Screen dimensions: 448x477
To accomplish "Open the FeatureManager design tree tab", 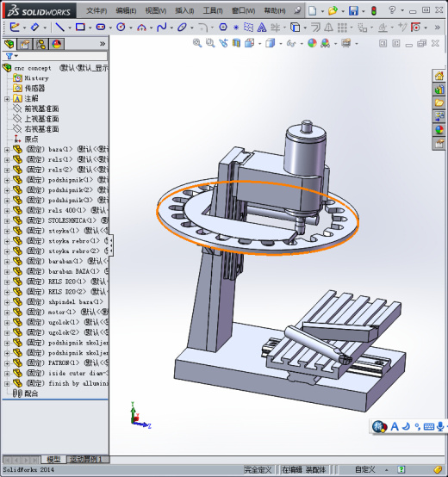I will pyautogui.click(x=9, y=45).
